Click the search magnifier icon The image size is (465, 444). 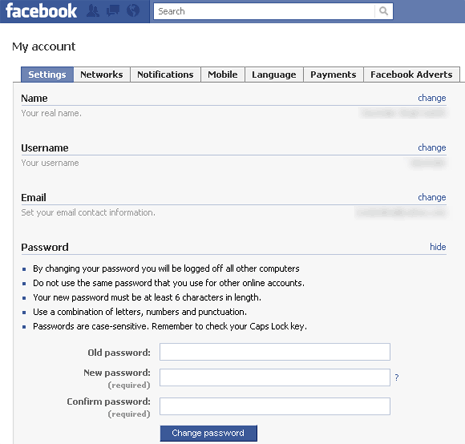click(384, 11)
